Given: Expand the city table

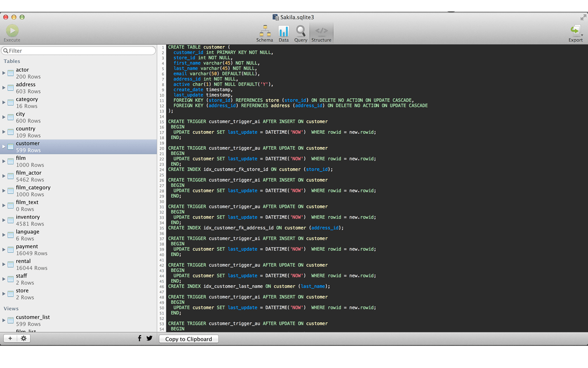Looking at the screenshot, I should [4, 117].
